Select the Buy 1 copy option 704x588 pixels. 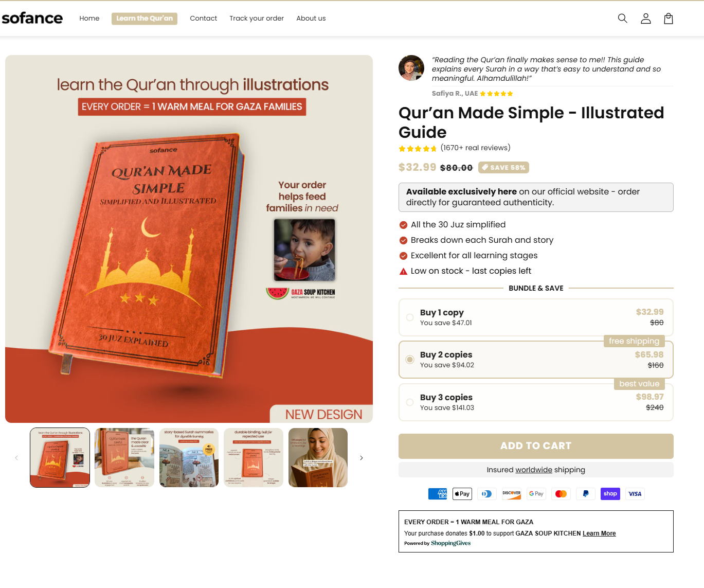click(536, 317)
